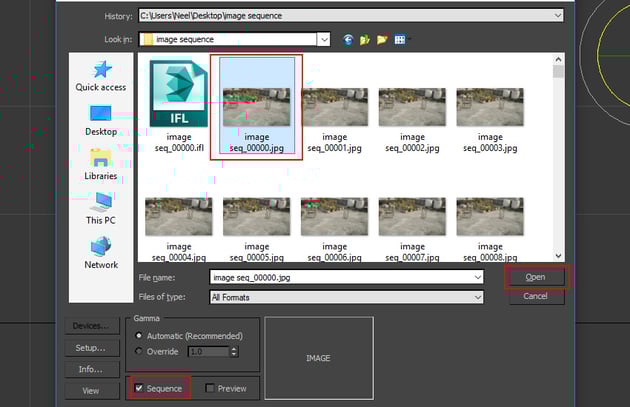Select Override gamma option
Viewport: 630px width, 407px height.
(139, 351)
